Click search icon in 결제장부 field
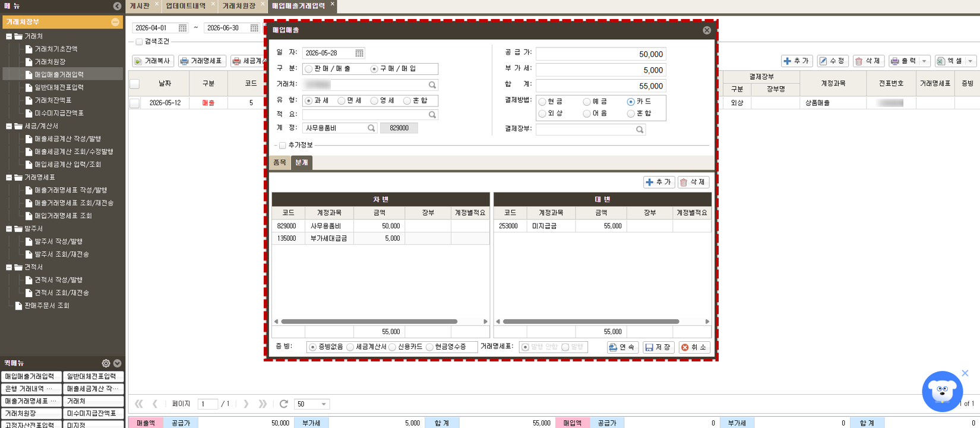 click(x=640, y=129)
